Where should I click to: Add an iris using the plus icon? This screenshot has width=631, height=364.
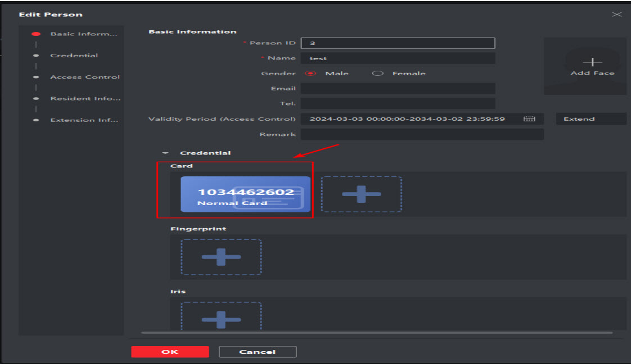click(x=221, y=318)
